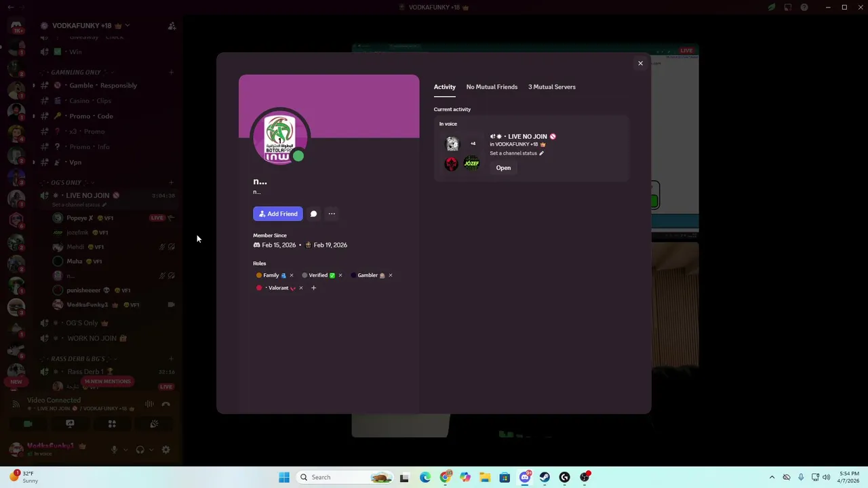Remove the Valorant role with its x
Screen dimensions: 868x488
point(301,288)
